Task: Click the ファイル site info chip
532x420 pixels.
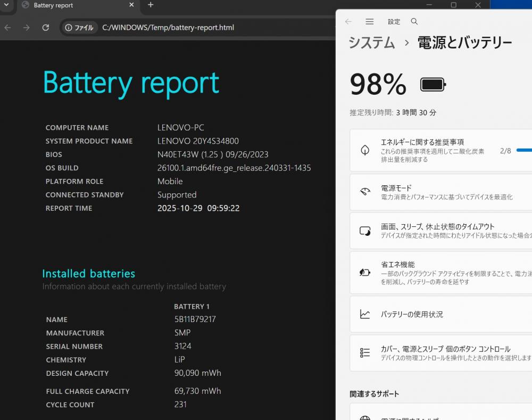Action: click(x=79, y=28)
